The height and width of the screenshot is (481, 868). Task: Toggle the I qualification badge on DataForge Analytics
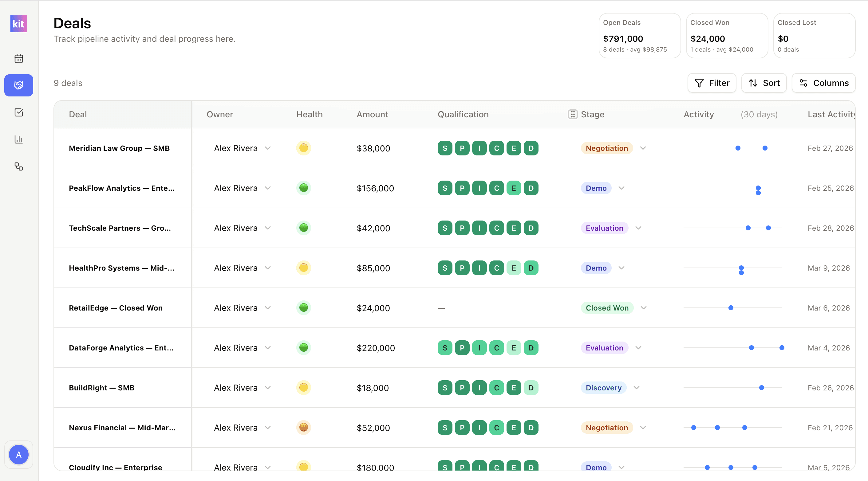point(479,348)
